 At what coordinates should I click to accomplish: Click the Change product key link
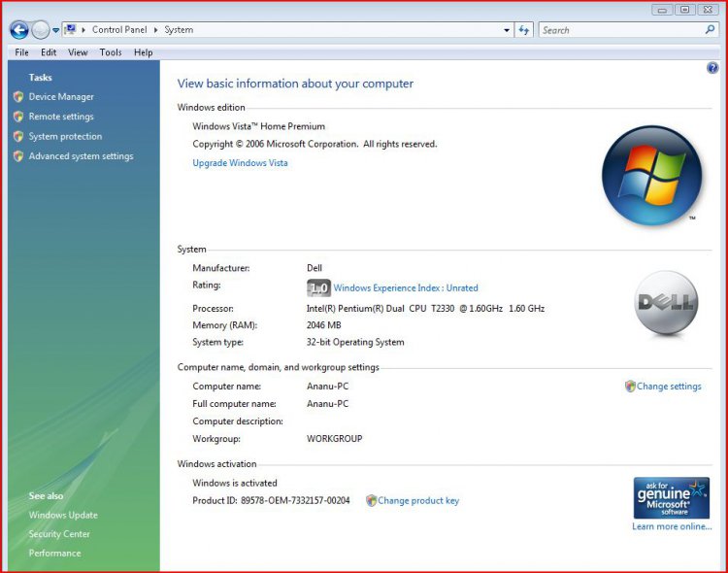(418, 501)
